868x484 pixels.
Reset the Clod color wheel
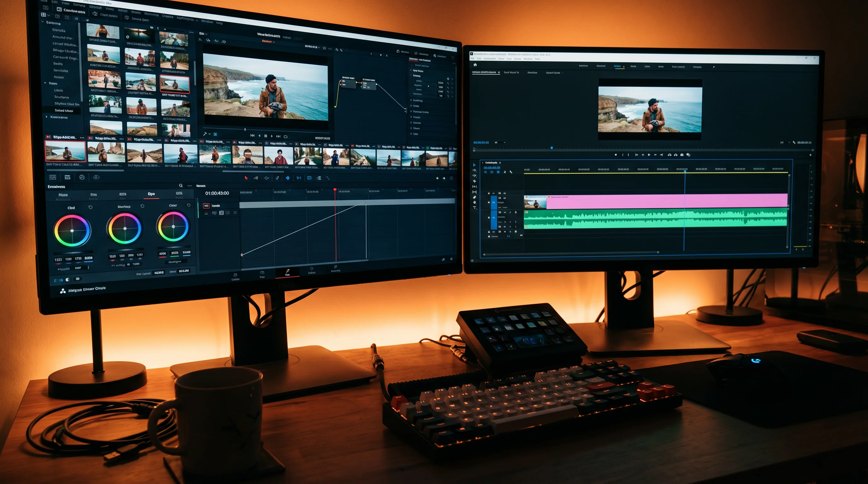[90, 207]
